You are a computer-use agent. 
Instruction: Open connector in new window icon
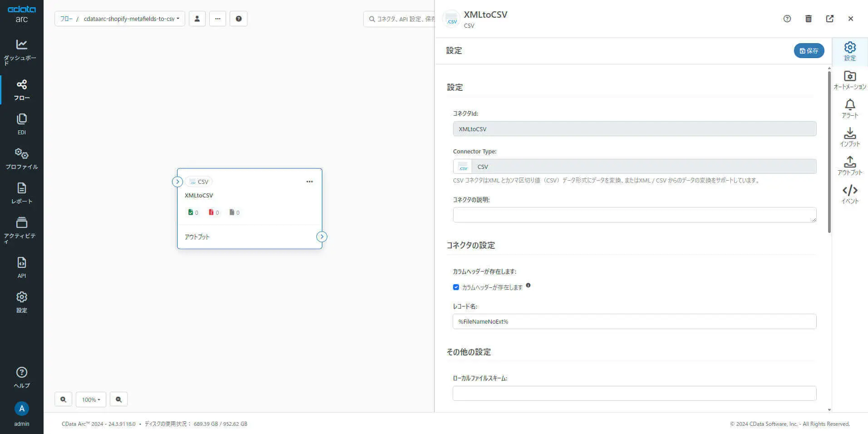point(830,19)
